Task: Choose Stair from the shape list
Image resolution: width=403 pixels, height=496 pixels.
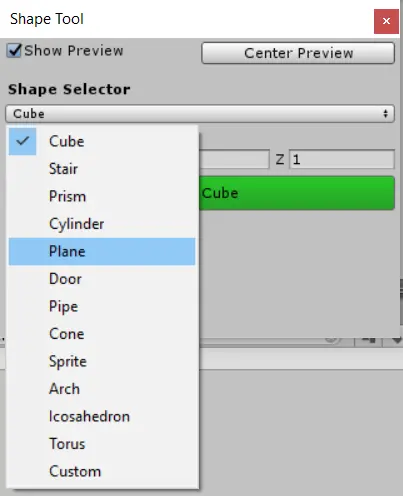Action: click(102, 169)
